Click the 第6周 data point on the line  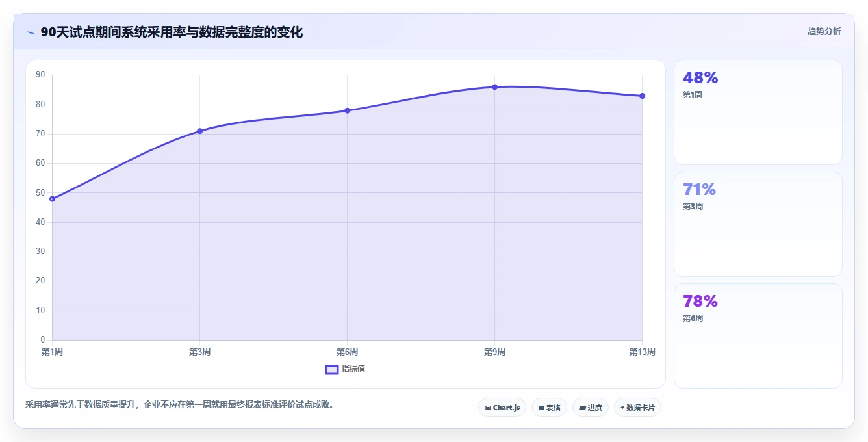(x=347, y=110)
